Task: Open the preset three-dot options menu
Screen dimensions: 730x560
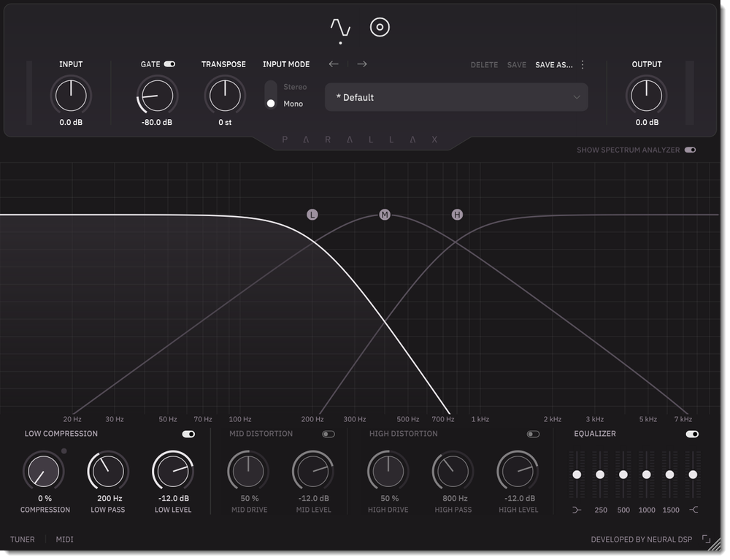Action: [583, 65]
